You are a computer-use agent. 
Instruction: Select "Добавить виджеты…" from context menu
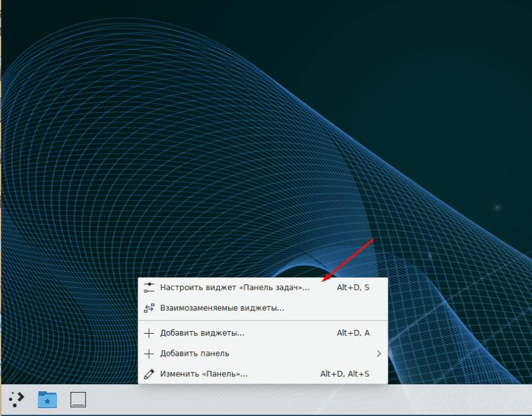[x=263, y=333]
